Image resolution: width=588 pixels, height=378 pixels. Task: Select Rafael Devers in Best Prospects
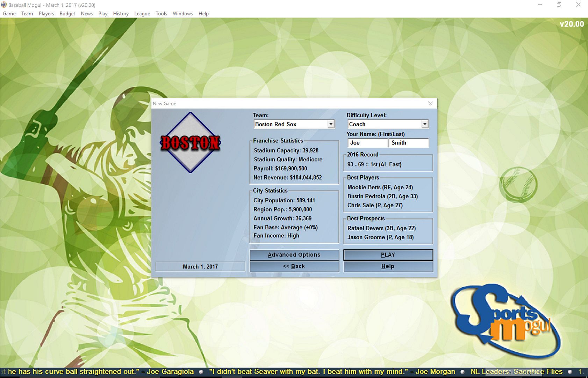point(381,228)
